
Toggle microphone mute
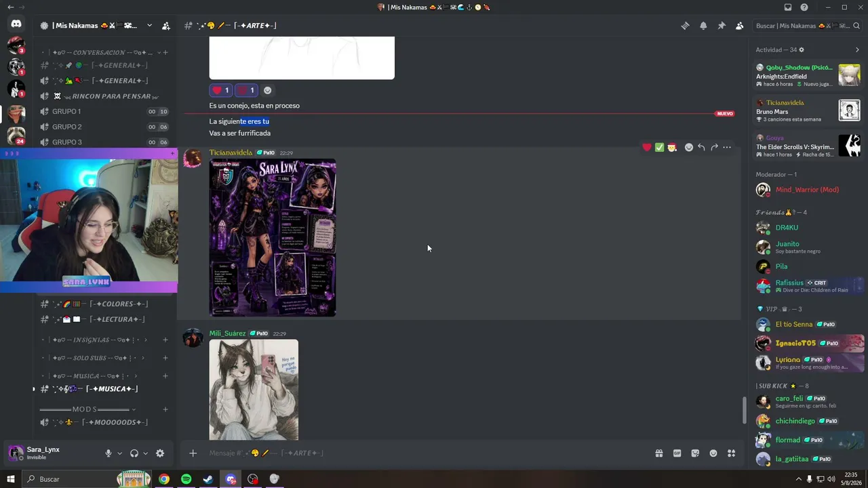pos(108,453)
